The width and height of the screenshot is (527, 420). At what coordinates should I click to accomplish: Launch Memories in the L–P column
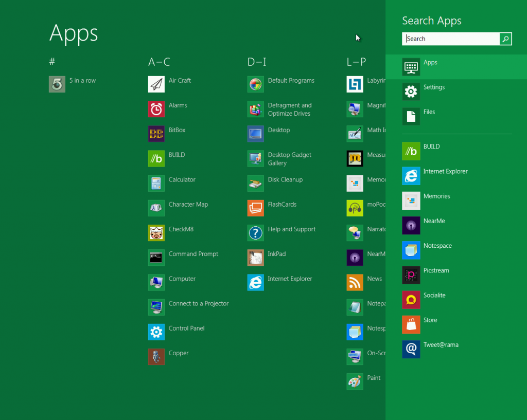point(355,184)
